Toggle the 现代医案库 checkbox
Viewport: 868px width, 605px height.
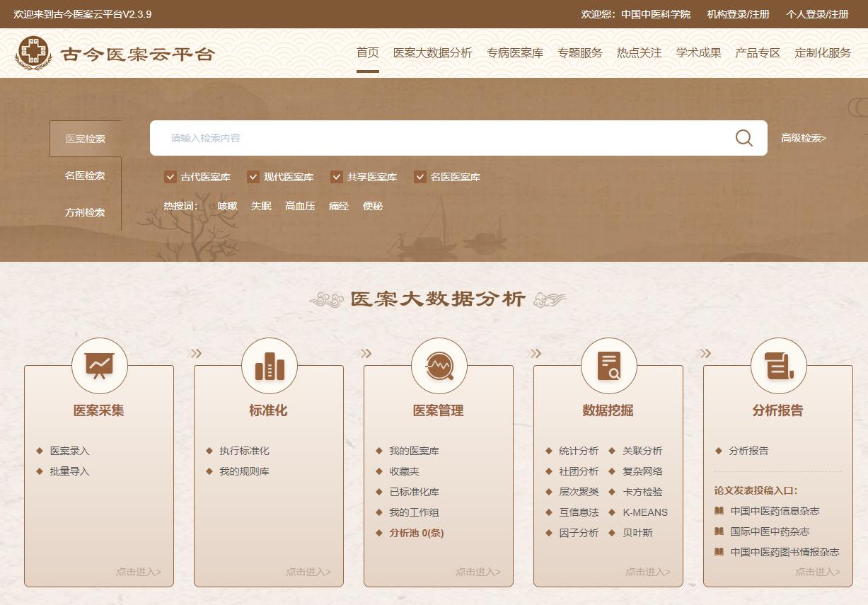253,177
